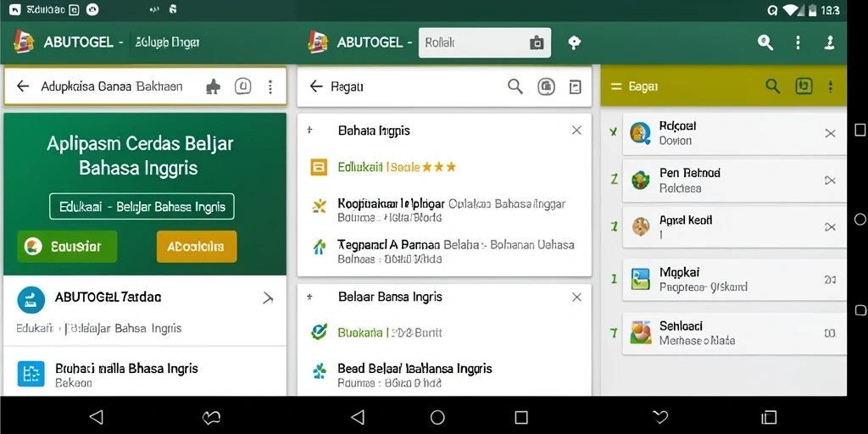The width and height of the screenshot is (868, 434).
Task: Tap the Android recents square beside home circle
Action: click(521, 417)
